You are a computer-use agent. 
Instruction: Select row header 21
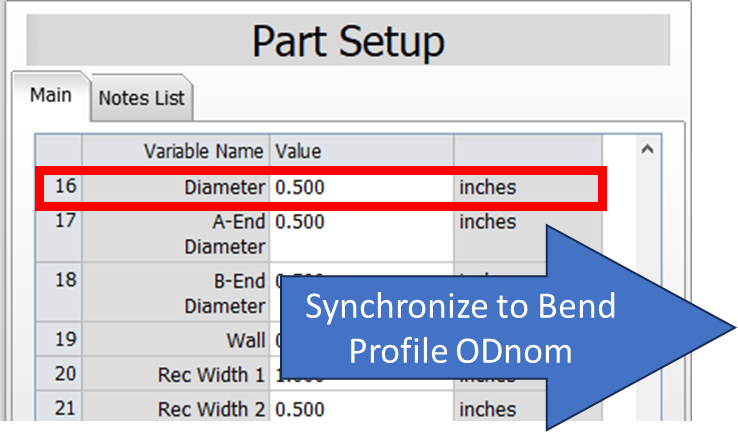pyautogui.click(x=59, y=408)
